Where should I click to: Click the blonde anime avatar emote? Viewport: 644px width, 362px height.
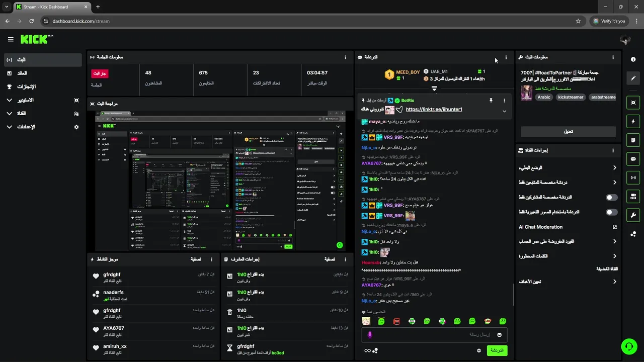[x=366, y=321]
